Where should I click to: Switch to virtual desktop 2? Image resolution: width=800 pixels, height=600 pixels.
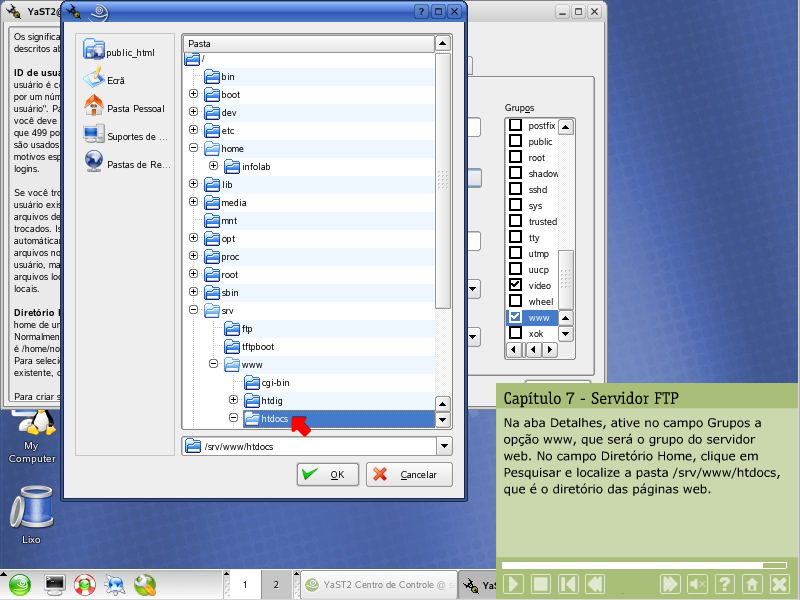(276, 585)
